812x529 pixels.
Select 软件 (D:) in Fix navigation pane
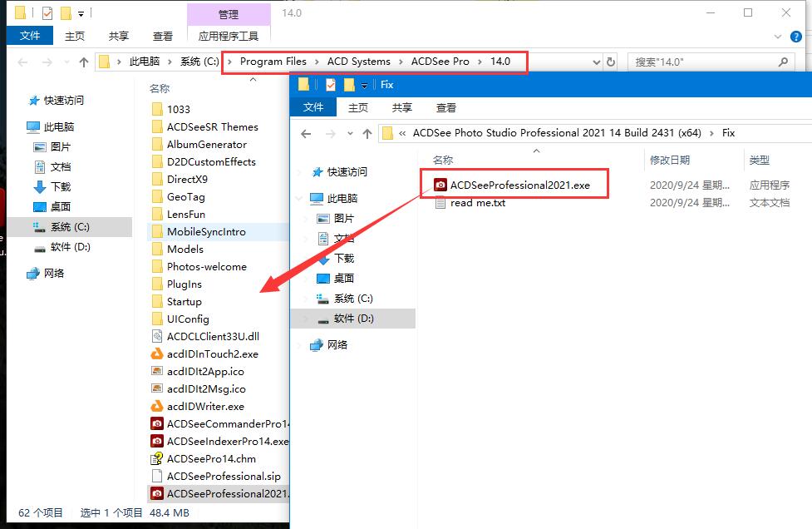353,319
